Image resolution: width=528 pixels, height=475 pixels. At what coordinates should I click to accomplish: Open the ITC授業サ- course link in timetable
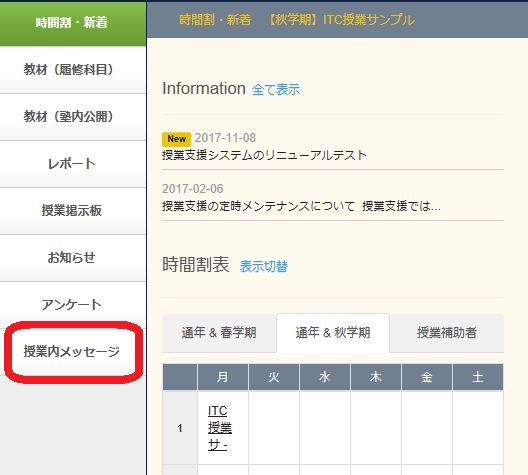point(220,428)
